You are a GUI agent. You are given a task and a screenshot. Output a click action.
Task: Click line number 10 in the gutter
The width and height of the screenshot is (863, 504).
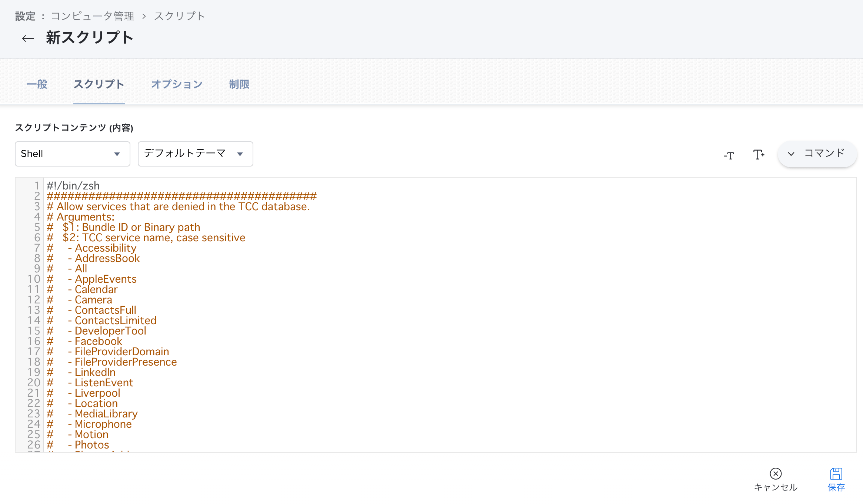(x=34, y=279)
